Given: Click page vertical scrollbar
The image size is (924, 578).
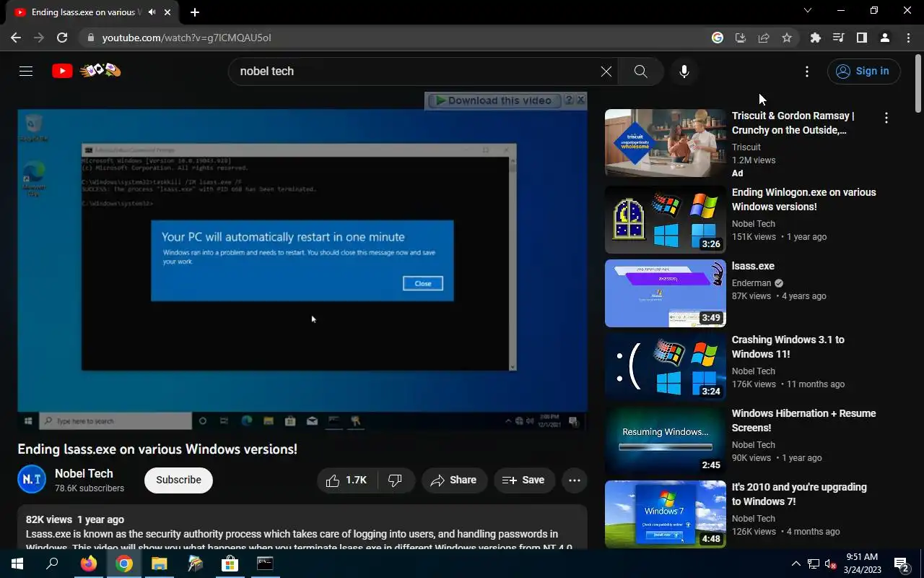Looking at the screenshot, I should (x=918, y=82).
